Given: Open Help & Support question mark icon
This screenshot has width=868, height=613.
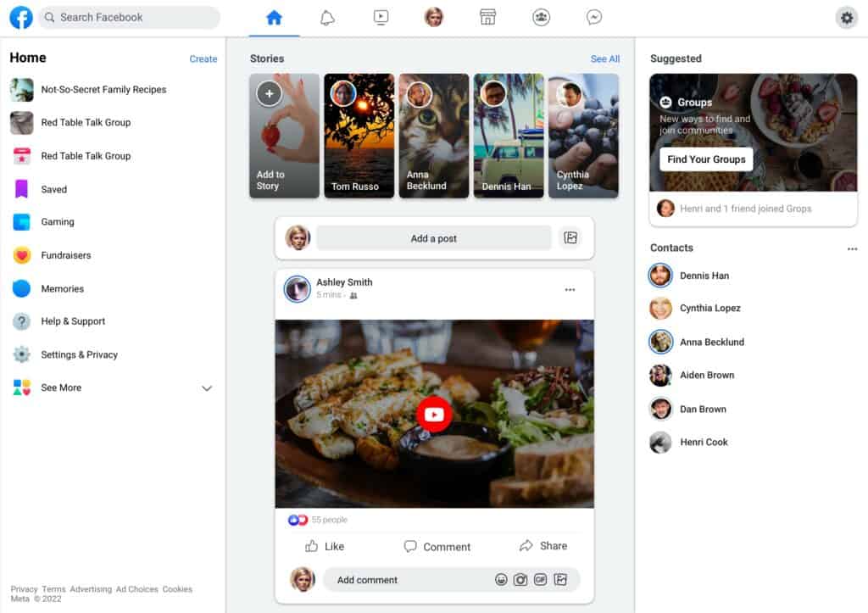Looking at the screenshot, I should [21, 321].
